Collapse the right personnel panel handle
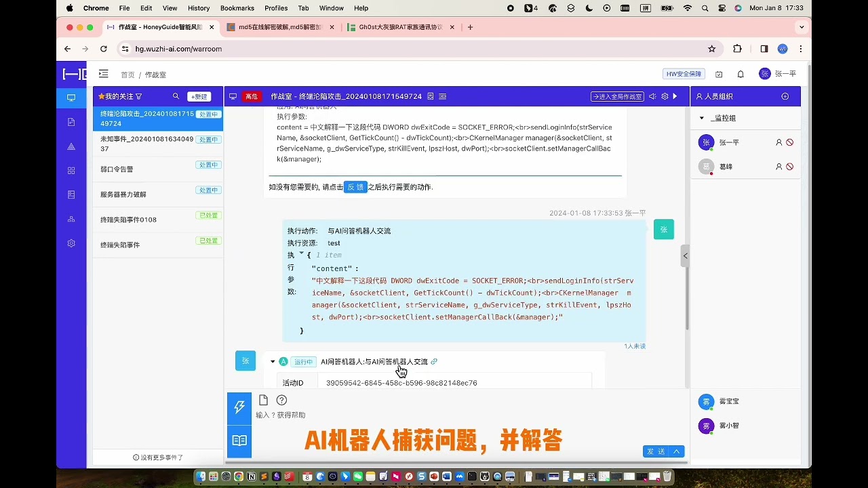The width and height of the screenshot is (868, 488). pos(685,256)
